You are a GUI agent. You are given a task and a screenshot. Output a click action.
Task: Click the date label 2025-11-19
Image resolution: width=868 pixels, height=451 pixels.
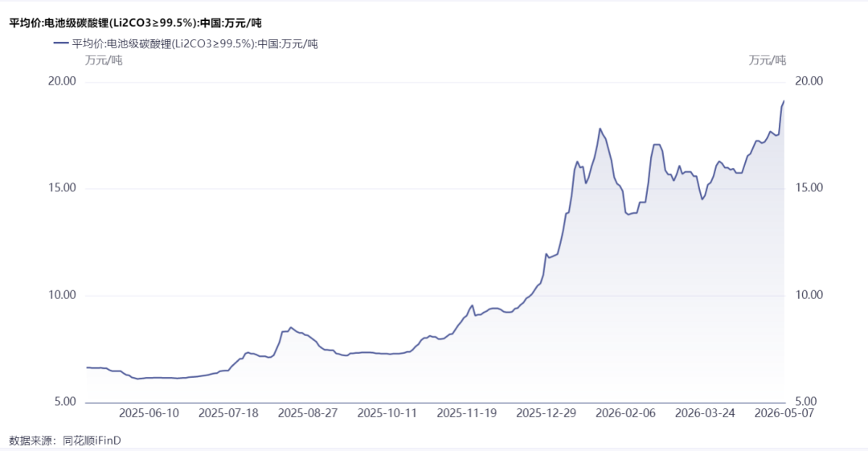(467, 413)
